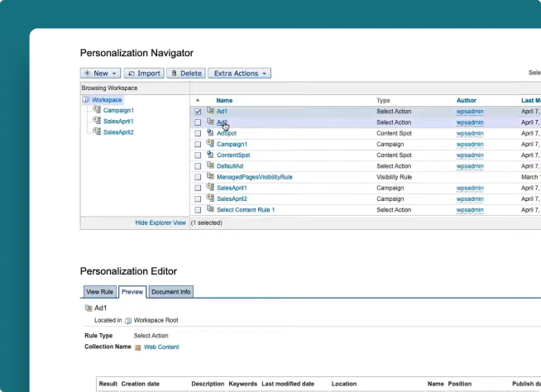Click the SalesApril1 campaign icon in tree

click(97, 121)
